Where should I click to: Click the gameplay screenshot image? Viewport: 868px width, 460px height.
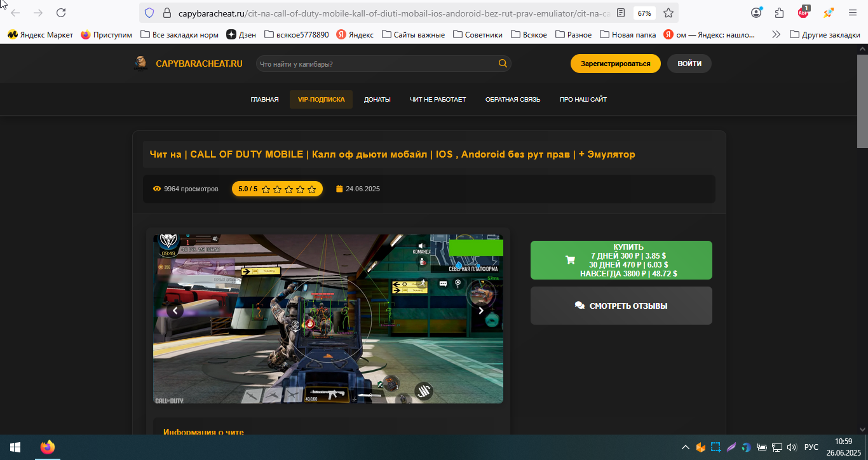point(328,319)
